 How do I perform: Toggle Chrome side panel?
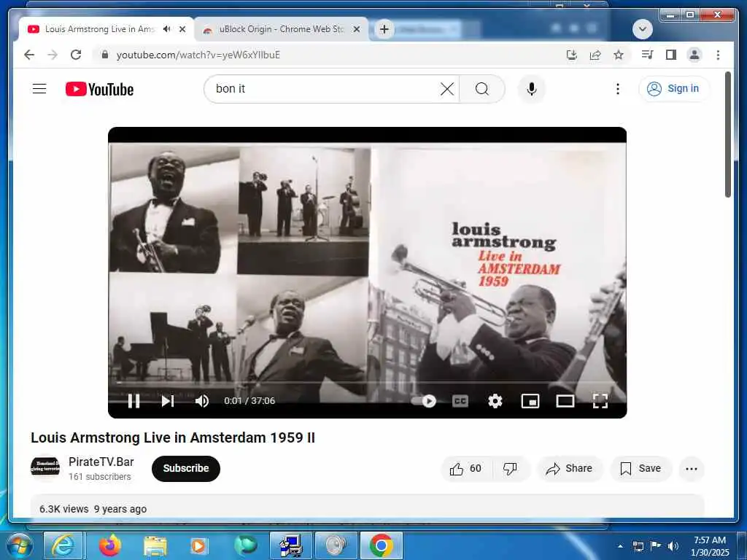(671, 55)
